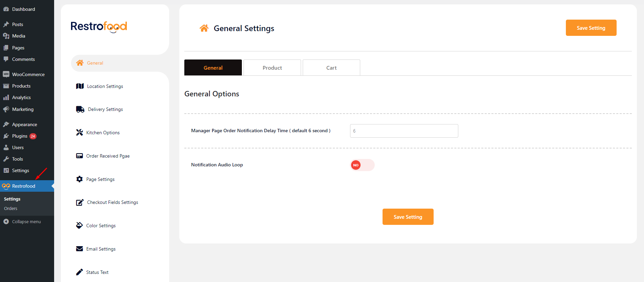Toggle the Notification Audio Loop switch

[x=362, y=165]
